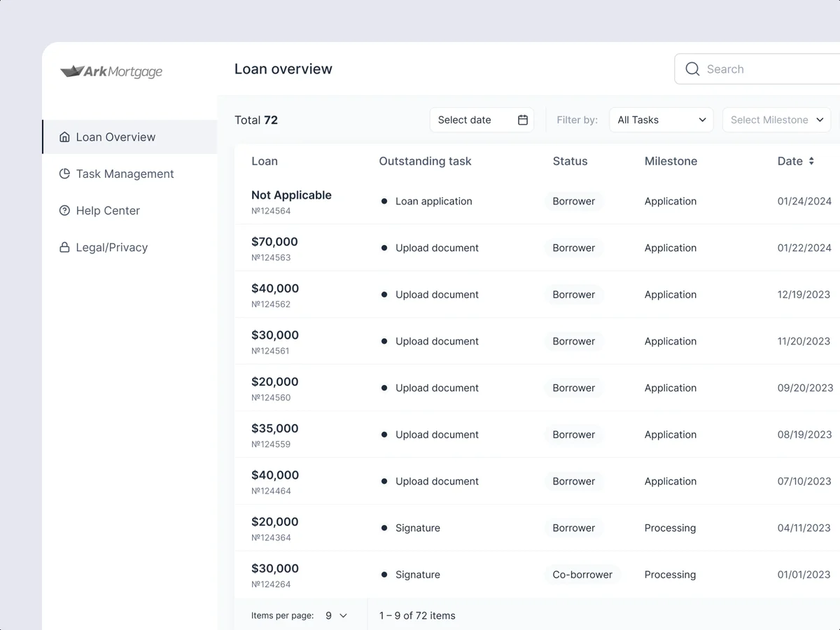This screenshot has height=630, width=840.
Task: Click Upload document in the №124563 row
Action: click(x=437, y=248)
